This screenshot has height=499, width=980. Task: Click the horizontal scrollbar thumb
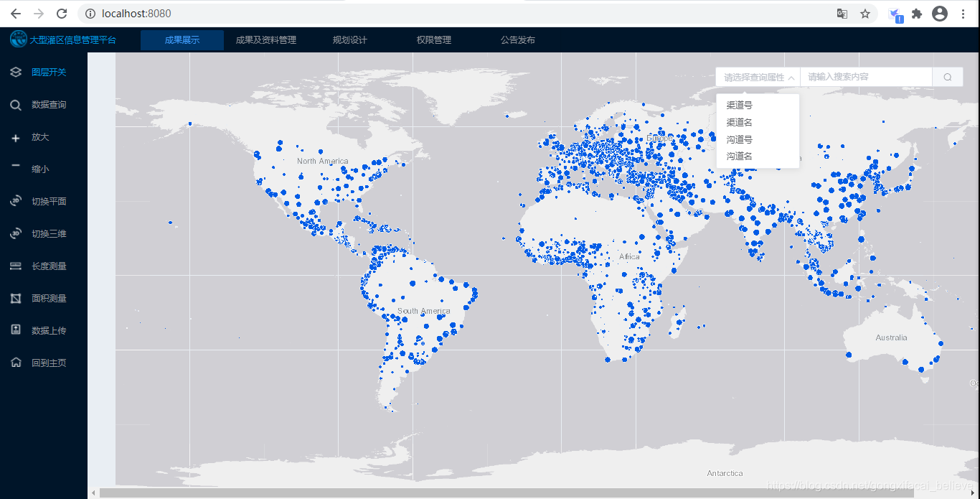[x=507, y=493]
